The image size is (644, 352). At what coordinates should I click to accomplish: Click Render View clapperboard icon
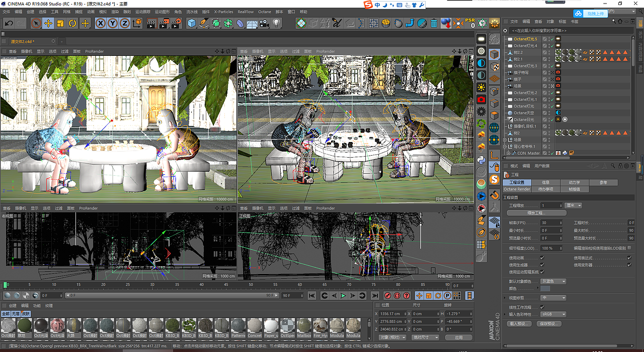[151, 23]
